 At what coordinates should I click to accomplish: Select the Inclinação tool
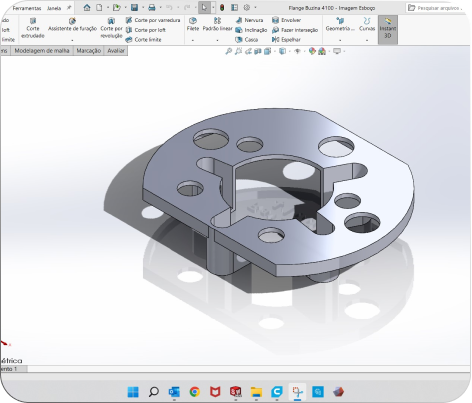[x=251, y=30]
